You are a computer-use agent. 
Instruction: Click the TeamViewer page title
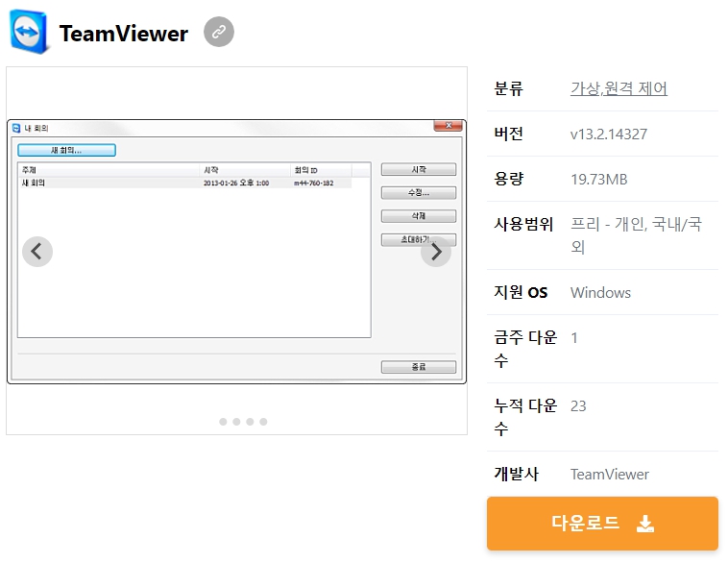[x=124, y=34]
